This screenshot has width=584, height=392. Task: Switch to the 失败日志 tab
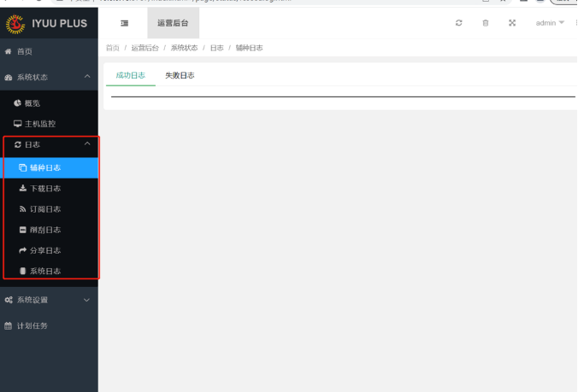tap(180, 75)
